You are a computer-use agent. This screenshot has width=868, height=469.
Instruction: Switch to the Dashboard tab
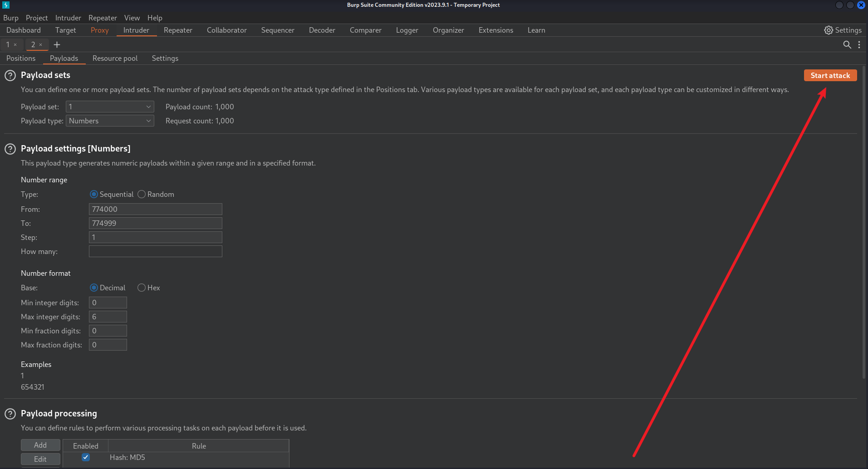(x=24, y=30)
